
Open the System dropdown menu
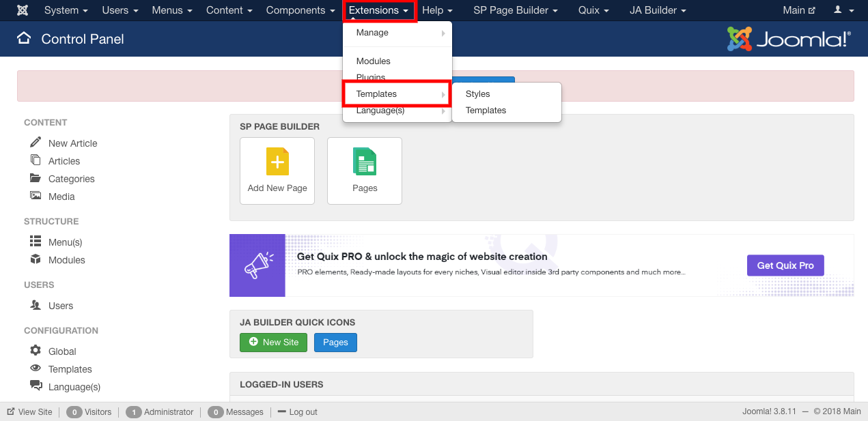pyautogui.click(x=66, y=10)
